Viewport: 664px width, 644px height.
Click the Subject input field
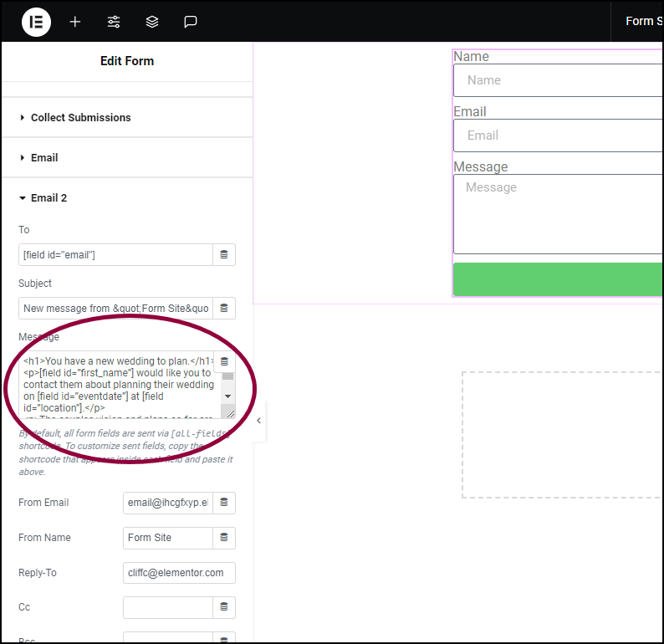point(115,309)
